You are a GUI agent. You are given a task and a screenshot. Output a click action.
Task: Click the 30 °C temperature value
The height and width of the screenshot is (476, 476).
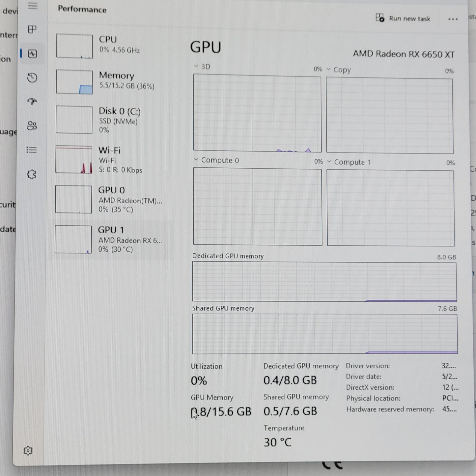tap(278, 442)
